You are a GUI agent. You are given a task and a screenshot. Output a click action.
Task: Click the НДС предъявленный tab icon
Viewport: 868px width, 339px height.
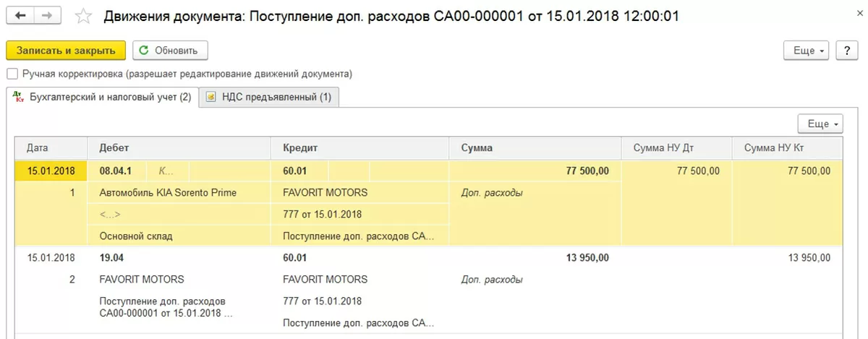click(x=211, y=98)
